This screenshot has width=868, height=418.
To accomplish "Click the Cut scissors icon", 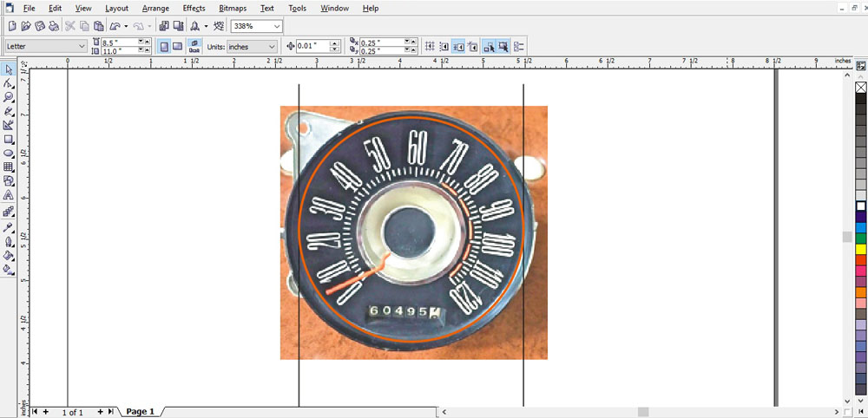I will 70,26.
